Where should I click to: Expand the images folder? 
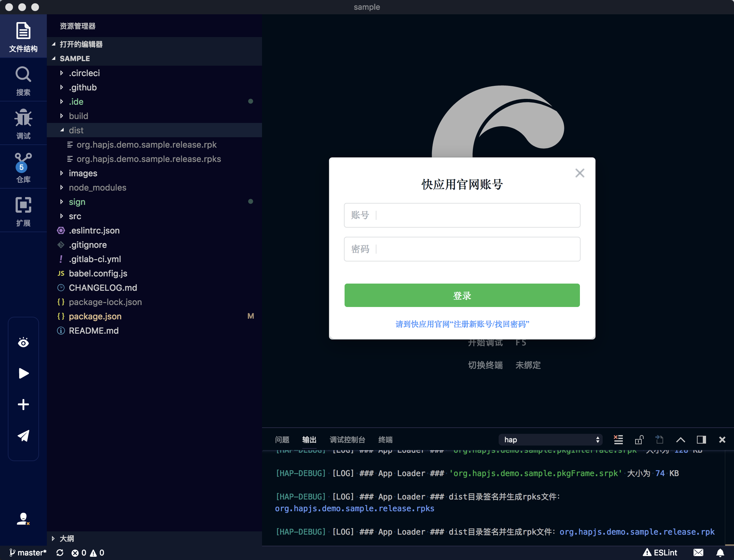pos(154,173)
